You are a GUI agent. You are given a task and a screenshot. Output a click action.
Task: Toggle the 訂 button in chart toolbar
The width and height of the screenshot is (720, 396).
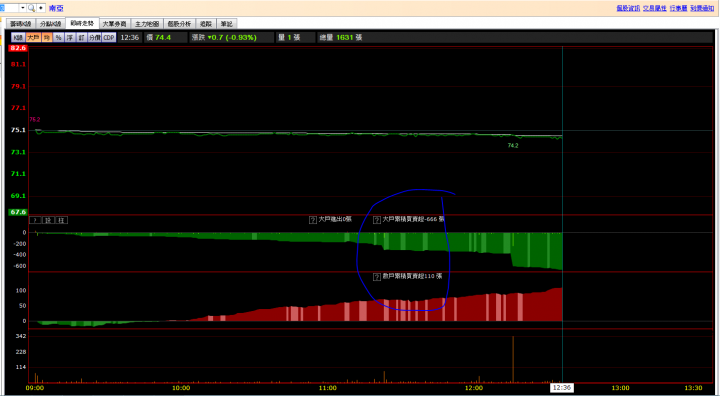coord(81,38)
